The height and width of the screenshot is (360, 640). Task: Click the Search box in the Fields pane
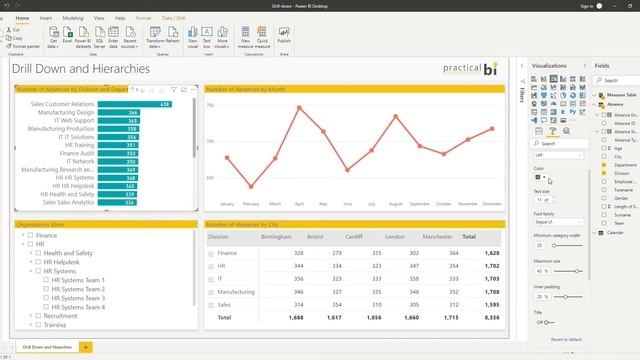point(617,80)
